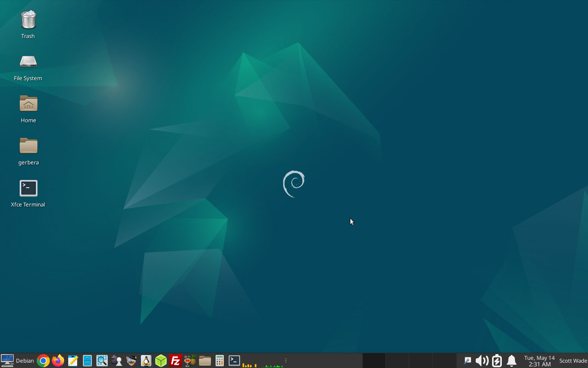Viewport: 588px width, 368px height.
Task: Open Firefox from the taskbar
Action: 58,361
